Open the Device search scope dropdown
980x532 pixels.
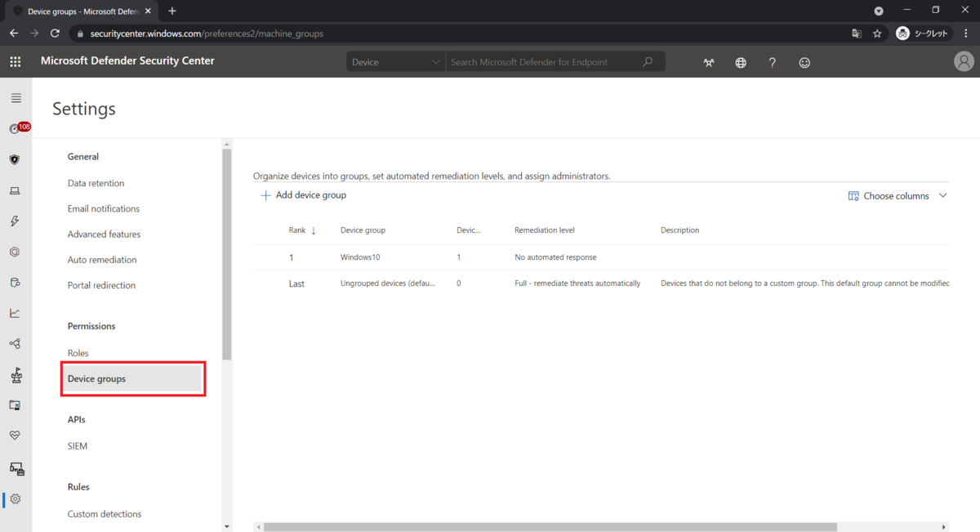coord(396,62)
